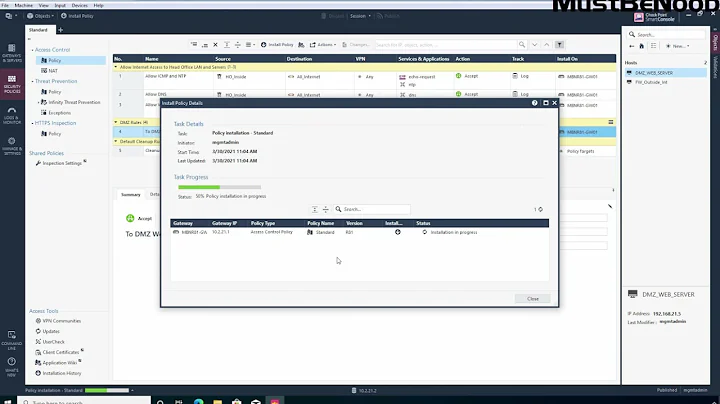Open the Actions dropdown
This screenshot has height=404, width=720.
[x=323, y=45]
